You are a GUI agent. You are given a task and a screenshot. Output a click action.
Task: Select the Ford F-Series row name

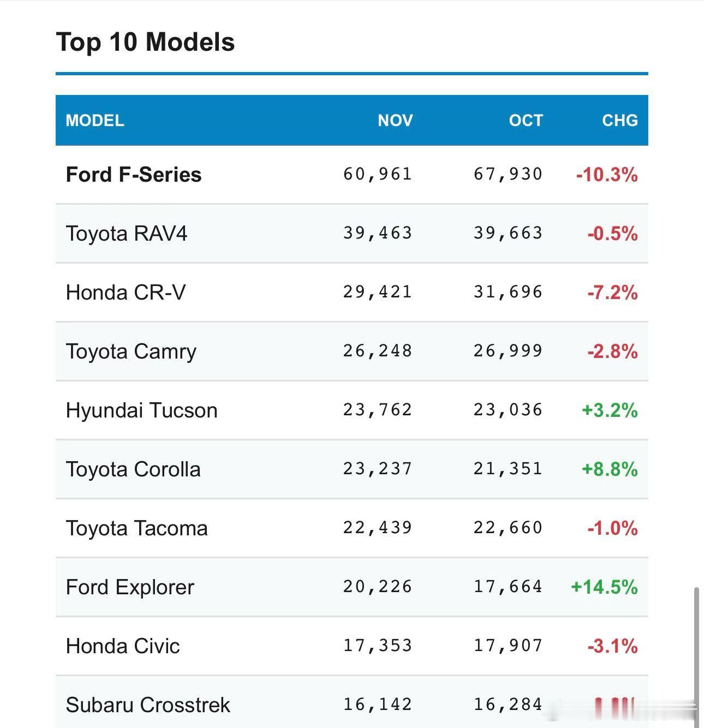click(134, 175)
